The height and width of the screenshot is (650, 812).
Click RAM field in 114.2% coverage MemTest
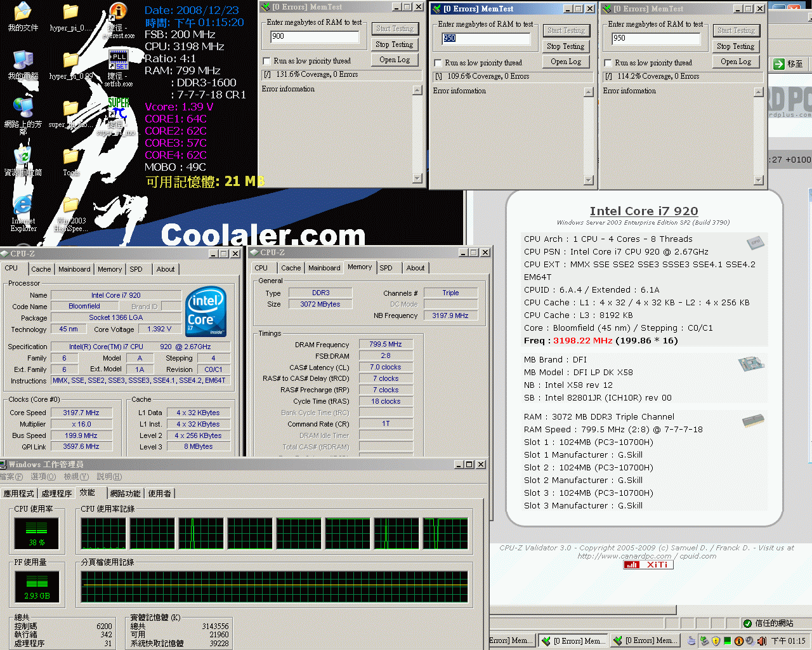(656, 38)
